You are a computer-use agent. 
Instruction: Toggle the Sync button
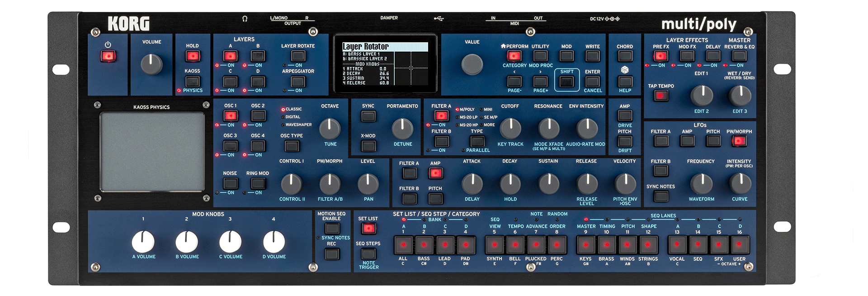(368, 116)
